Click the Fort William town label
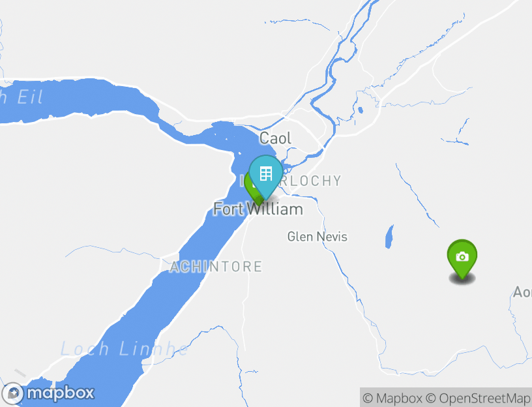532x407 pixels. (258, 209)
